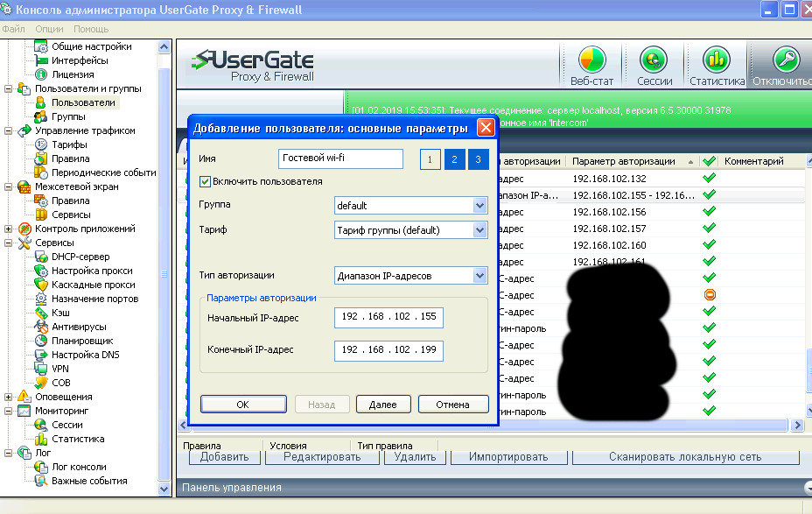Click the Антивирусы tree icon
Image resolution: width=812 pixels, height=514 pixels.
coord(41,327)
